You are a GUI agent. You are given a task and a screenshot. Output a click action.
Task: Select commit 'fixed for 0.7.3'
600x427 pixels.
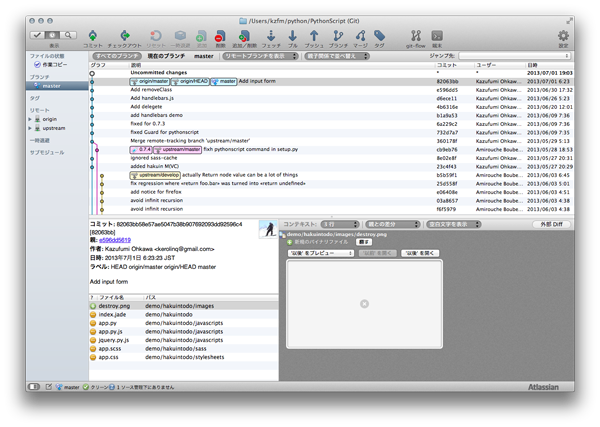tap(331, 124)
